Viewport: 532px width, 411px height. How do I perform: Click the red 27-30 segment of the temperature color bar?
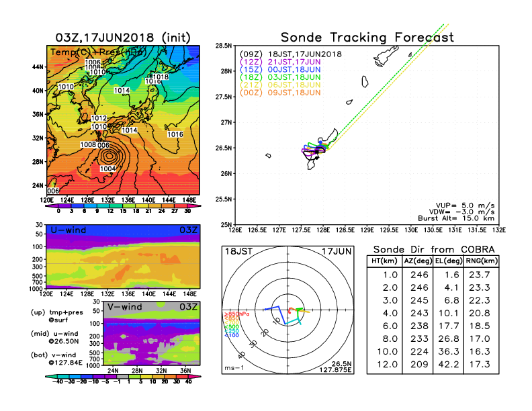[181, 206]
